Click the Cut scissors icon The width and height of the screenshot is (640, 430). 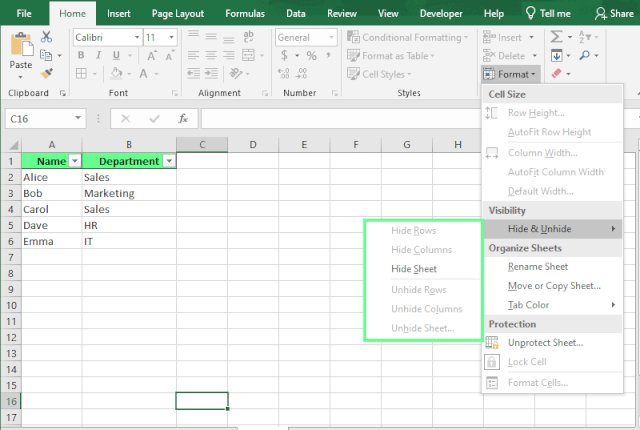tap(46, 37)
